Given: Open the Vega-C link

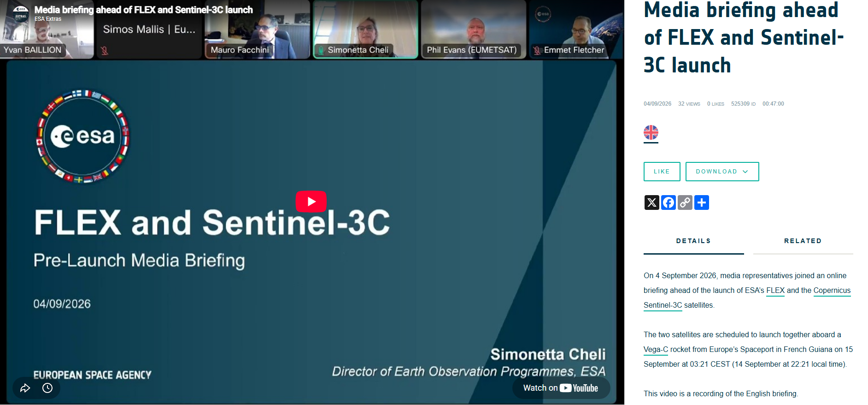Looking at the screenshot, I should [656, 350].
